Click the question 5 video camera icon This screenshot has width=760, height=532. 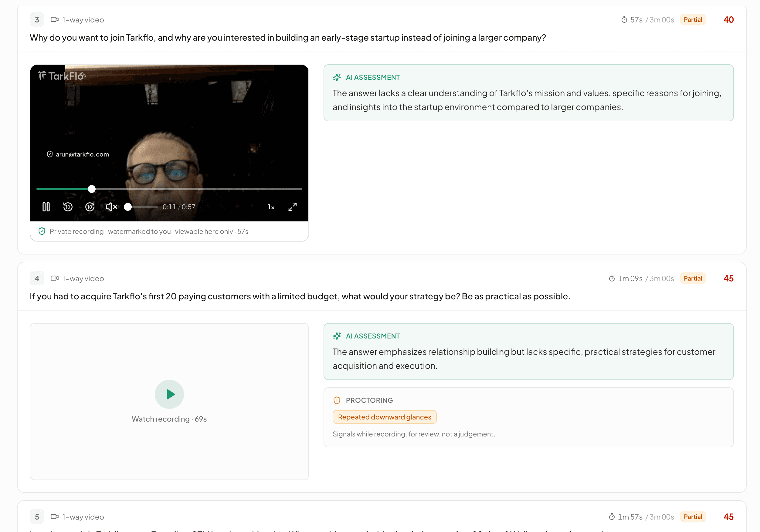[x=55, y=517]
